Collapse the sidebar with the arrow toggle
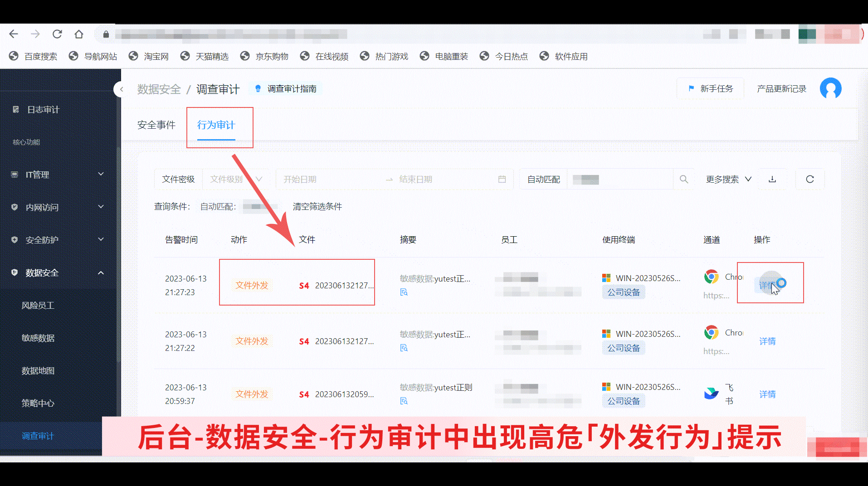 click(121, 89)
